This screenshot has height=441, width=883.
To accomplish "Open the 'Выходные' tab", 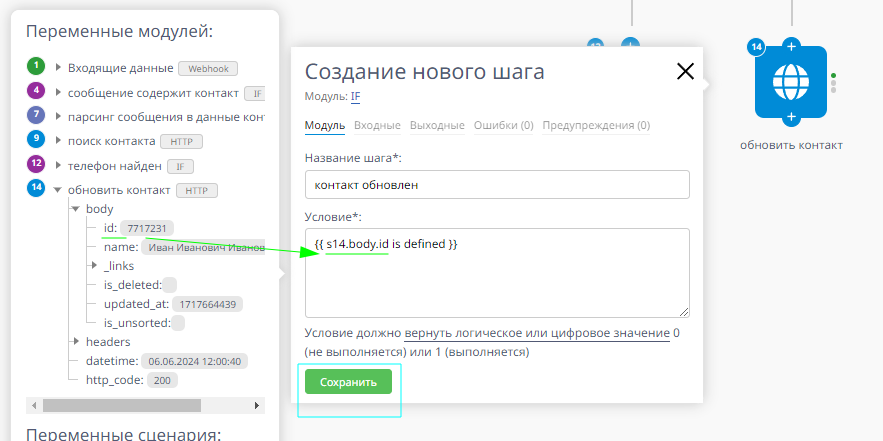I will (437, 126).
